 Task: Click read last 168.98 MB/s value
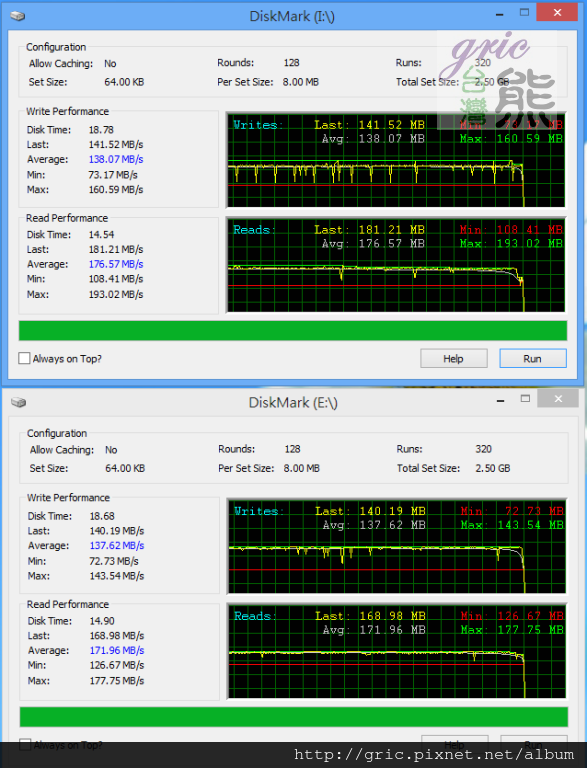[x=117, y=636]
